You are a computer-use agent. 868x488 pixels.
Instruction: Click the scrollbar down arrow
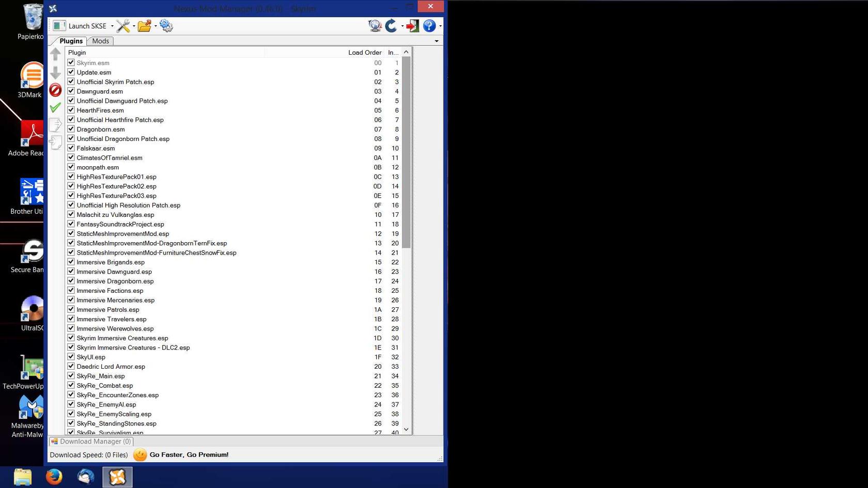[x=406, y=429]
